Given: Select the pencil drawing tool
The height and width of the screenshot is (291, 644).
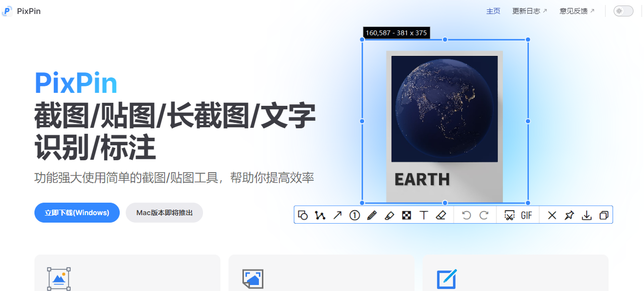Looking at the screenshot, I should pyautogui.click(x=372, y=215).
